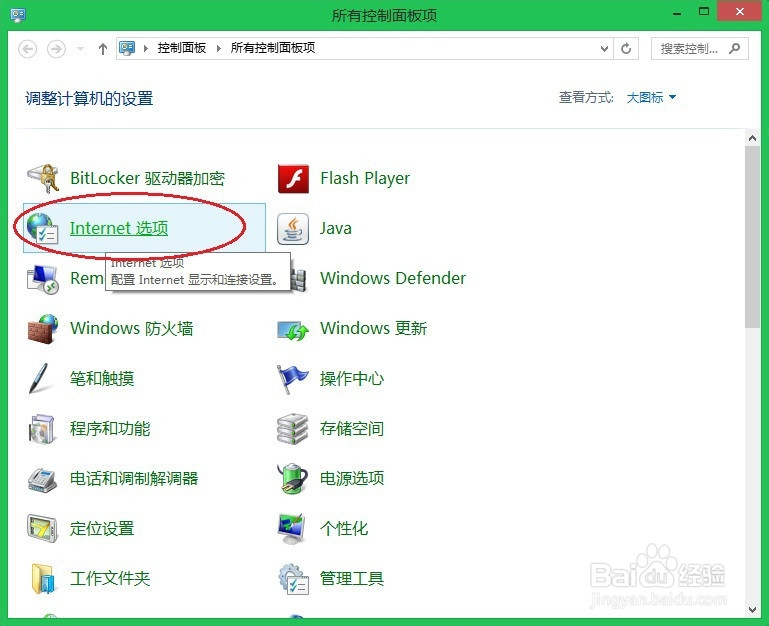Open the 程序和功能 icon

pyautogui.click(x=42, y=429)
